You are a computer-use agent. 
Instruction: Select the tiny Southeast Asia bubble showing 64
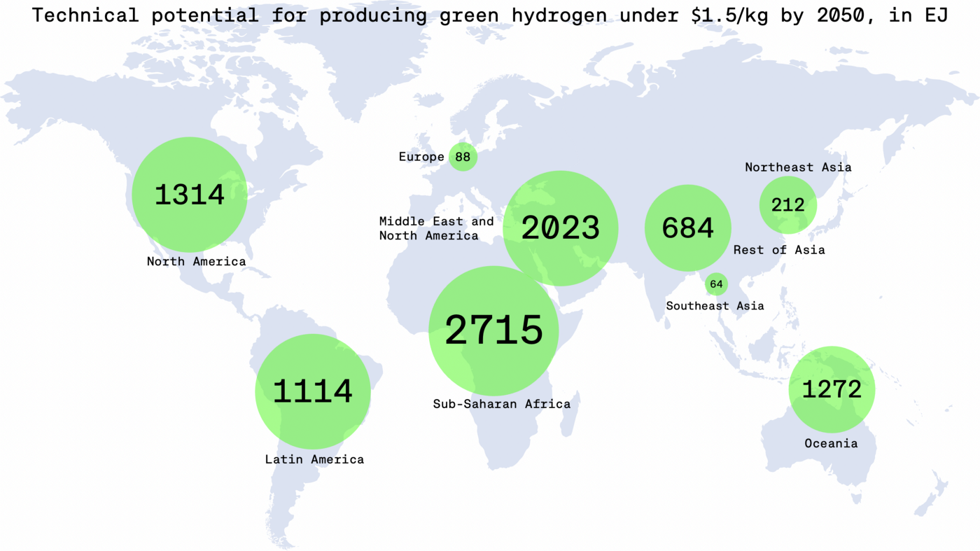pos(716,283)
